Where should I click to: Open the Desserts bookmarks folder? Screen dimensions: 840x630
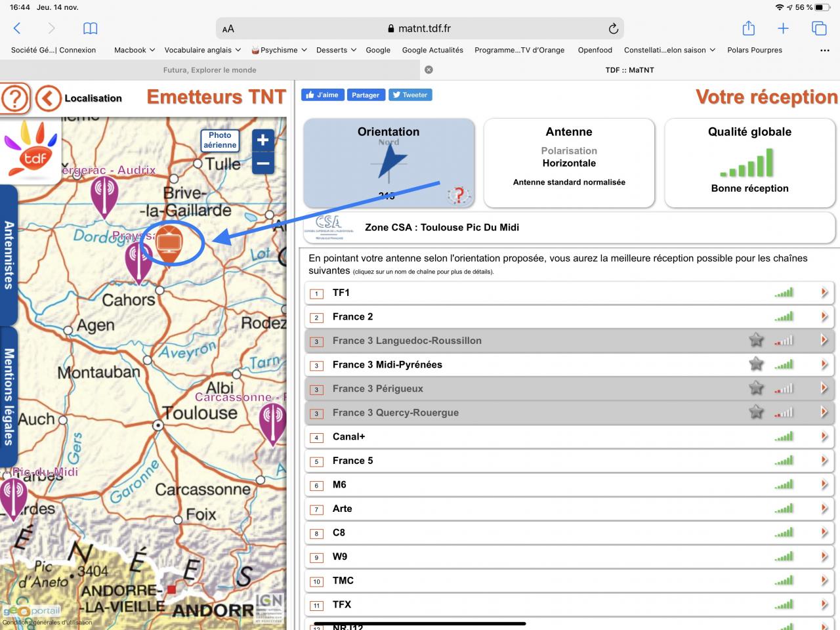click(x=337, y=50)
